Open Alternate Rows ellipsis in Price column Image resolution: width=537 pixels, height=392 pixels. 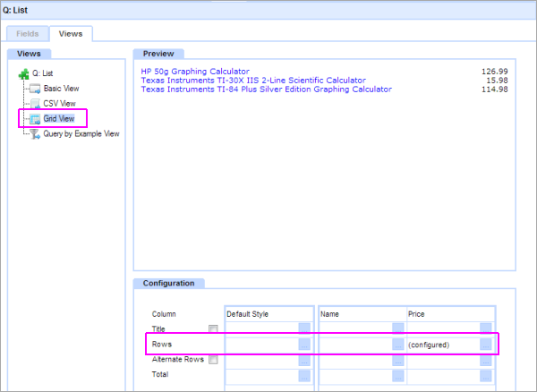pos(486,360)
